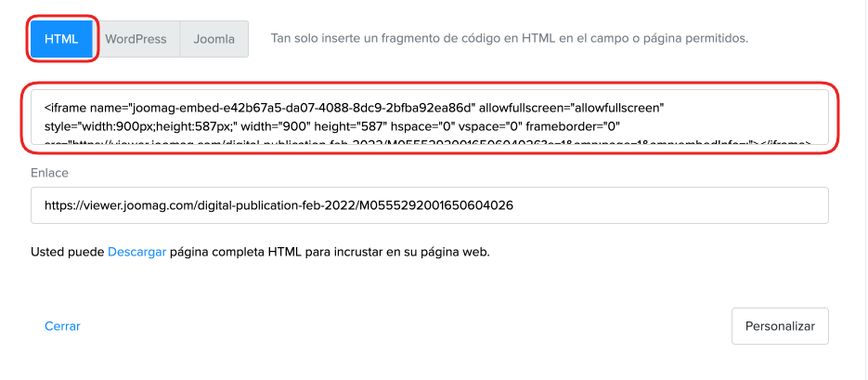Pick Joomla embed option

214,39
